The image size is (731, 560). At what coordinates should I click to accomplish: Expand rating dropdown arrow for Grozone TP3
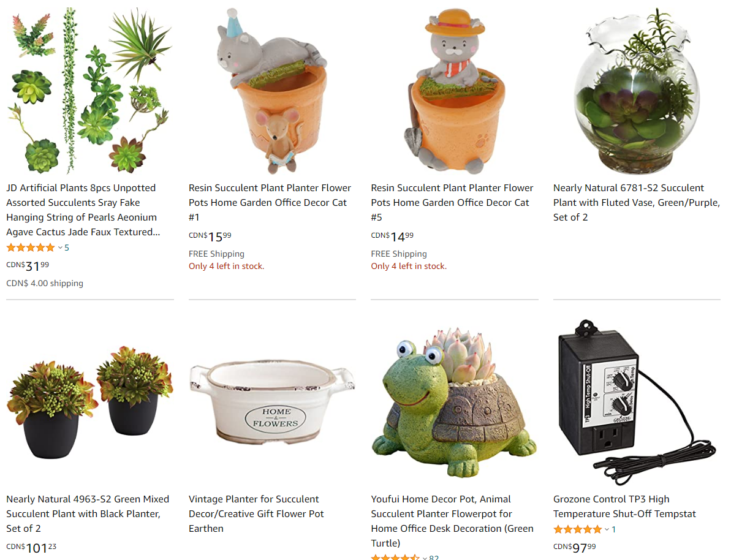click(607, 529)
